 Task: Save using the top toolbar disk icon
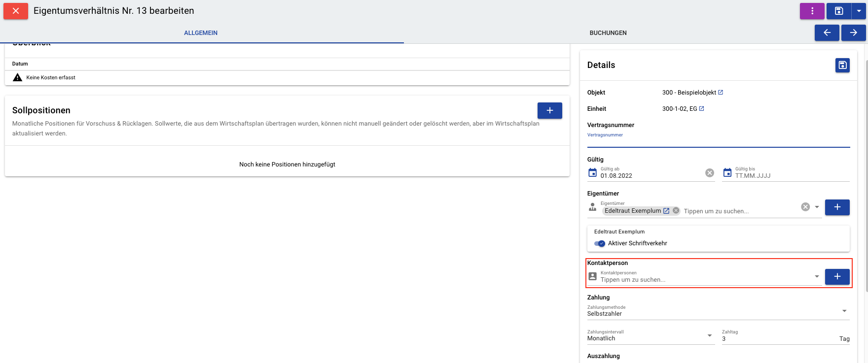tap(839, 11)
